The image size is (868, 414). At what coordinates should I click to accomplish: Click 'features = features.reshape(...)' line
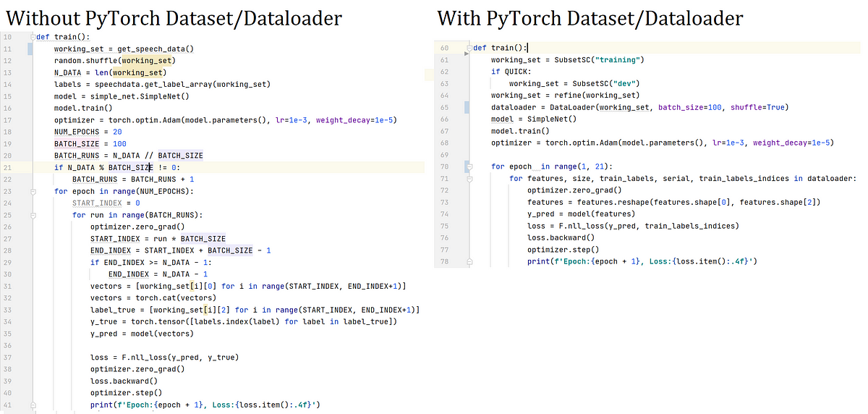point(674,202)
